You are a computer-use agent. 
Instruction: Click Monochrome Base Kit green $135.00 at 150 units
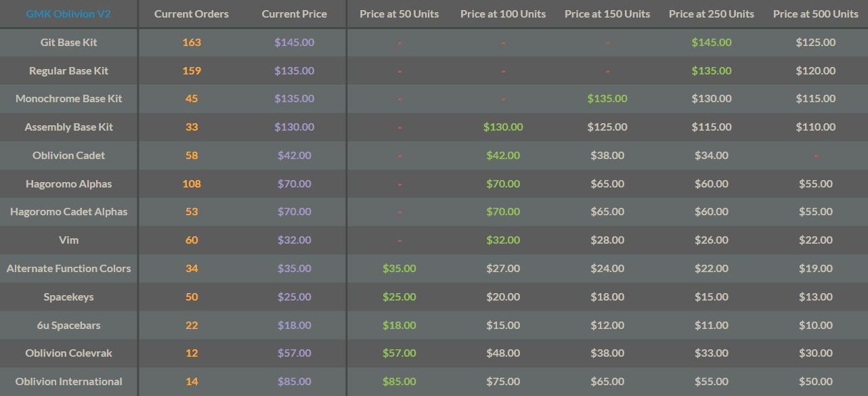[607, 99]
